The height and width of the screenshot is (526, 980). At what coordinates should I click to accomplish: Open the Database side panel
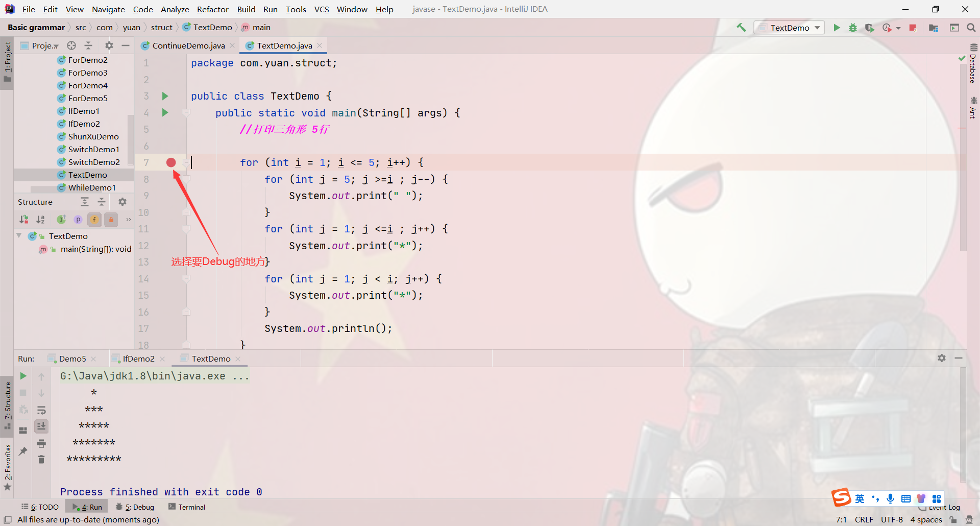click(x=973, y=64)
